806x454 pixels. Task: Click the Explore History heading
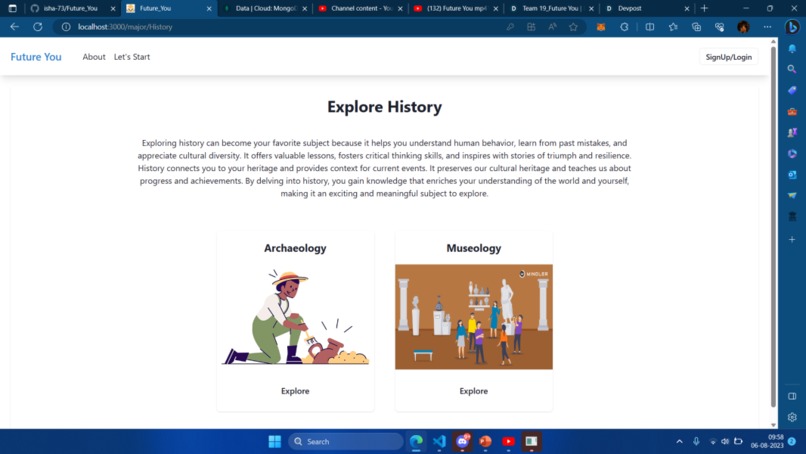384,107
